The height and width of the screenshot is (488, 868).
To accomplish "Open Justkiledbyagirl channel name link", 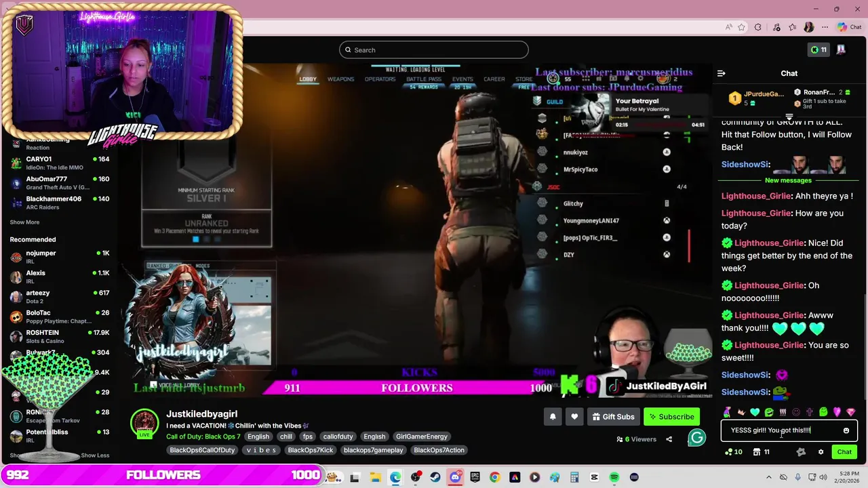I will pyautogui.click(x=201, y=414).
